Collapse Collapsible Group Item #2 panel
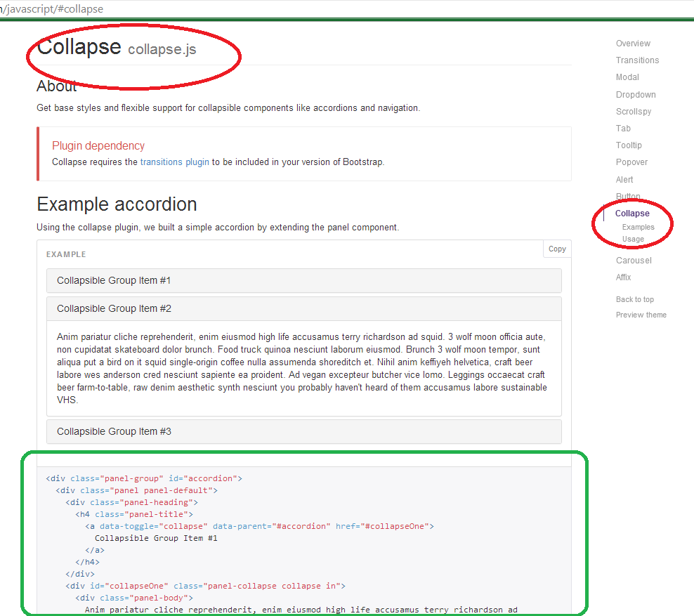Image resolution: width=694 pixels, height=616 pixels. 114,308
